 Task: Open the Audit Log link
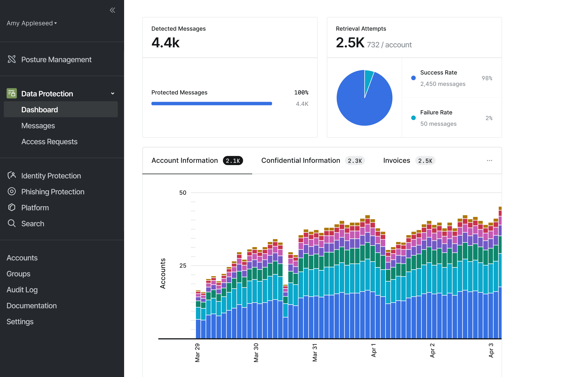click(22, 290)
